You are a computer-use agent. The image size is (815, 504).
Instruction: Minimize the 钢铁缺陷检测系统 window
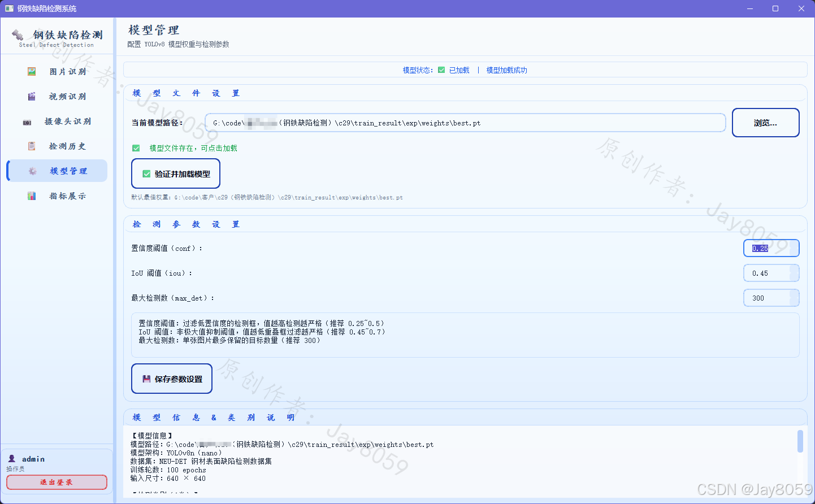(x=750, y=8)
